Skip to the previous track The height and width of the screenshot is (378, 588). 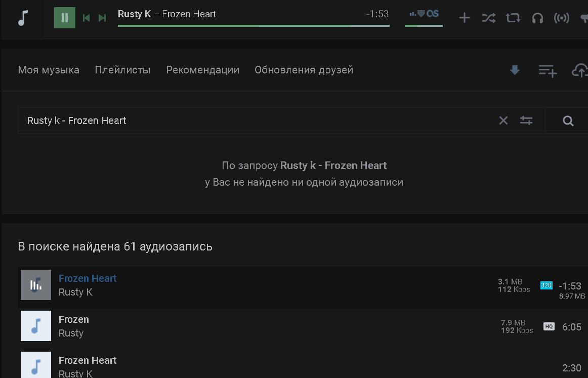click(x=86, y=18)
